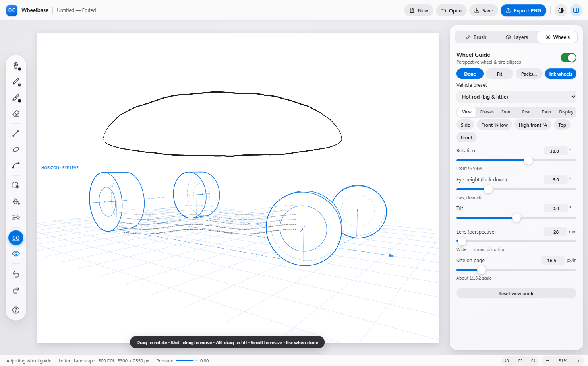
Task: Select the paint brush tool
Action: [x=16, y=97]
